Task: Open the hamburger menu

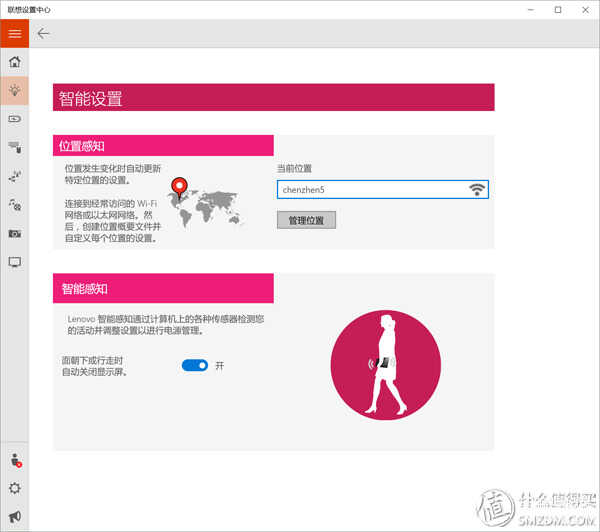Action: pos(15,34)
